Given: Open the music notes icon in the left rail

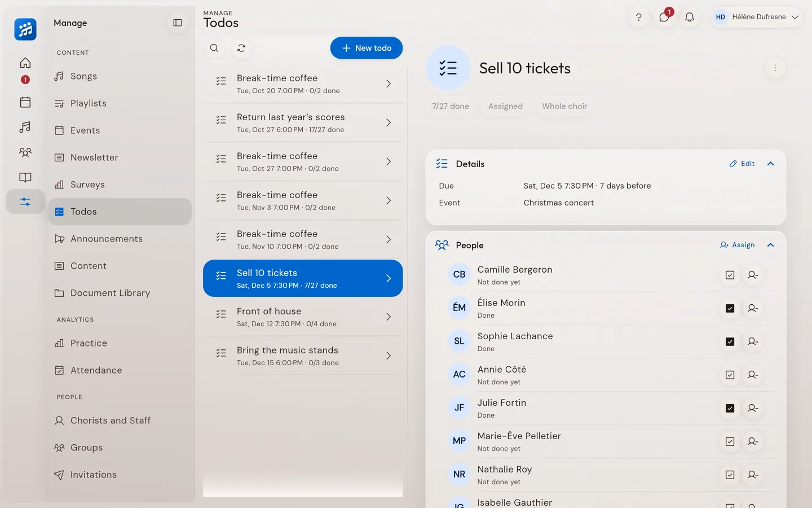Looking at the screenshot, I should click(x=25, y=127).
